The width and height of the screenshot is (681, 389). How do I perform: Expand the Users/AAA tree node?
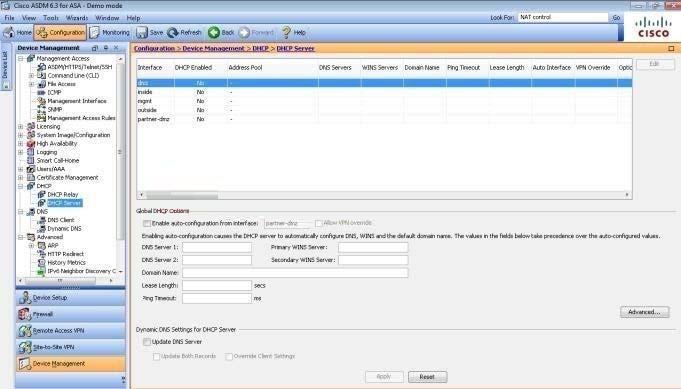[x=20, y=169]
